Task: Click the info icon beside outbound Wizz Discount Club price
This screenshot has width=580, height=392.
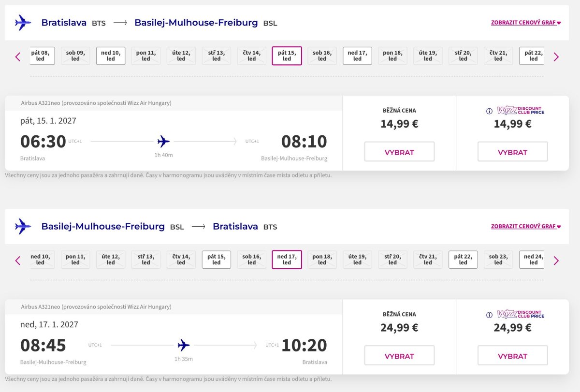Action: point(489,111)
